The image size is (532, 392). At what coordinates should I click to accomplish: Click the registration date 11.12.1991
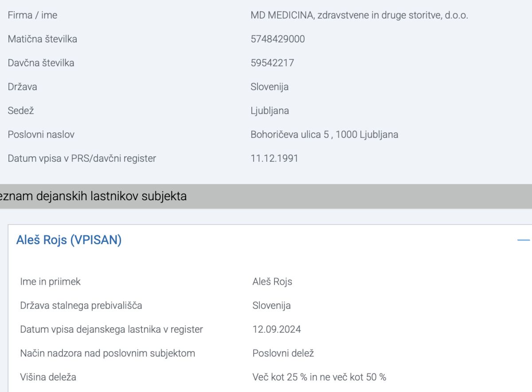pos(274,158)
